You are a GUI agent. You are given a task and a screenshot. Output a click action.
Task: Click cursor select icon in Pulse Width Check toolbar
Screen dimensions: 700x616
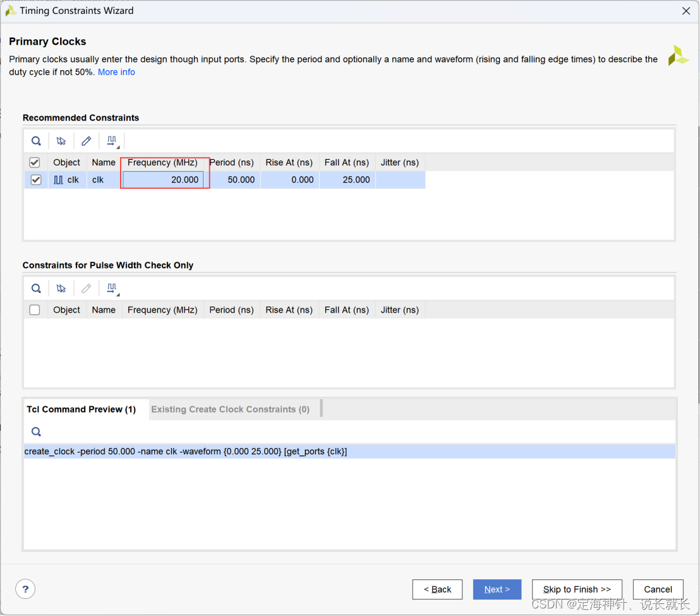point(61,288)
